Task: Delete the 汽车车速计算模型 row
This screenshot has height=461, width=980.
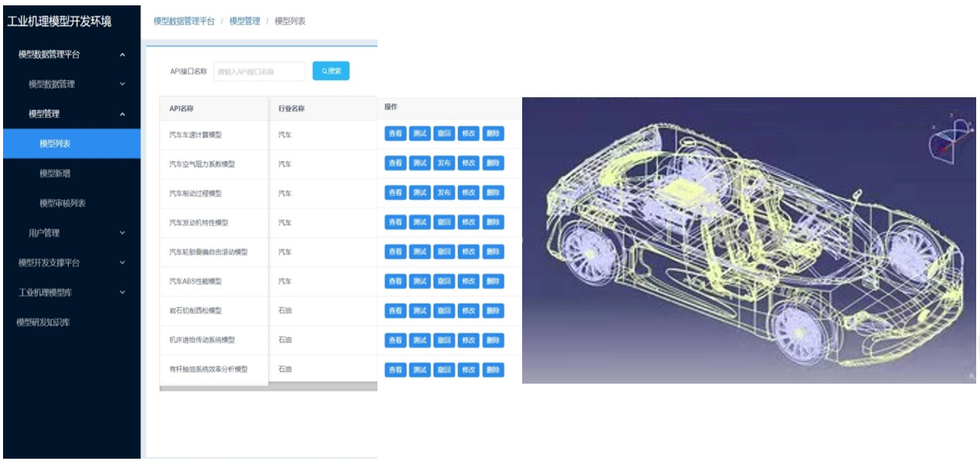Action: tap(493, 133)
